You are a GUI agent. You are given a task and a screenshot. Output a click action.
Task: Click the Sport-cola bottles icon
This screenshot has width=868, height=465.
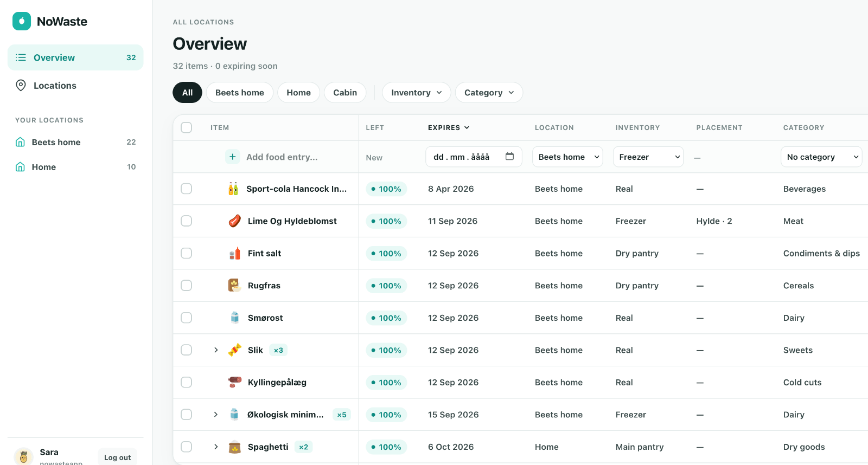pyautogui.click(x=233, y=189)
